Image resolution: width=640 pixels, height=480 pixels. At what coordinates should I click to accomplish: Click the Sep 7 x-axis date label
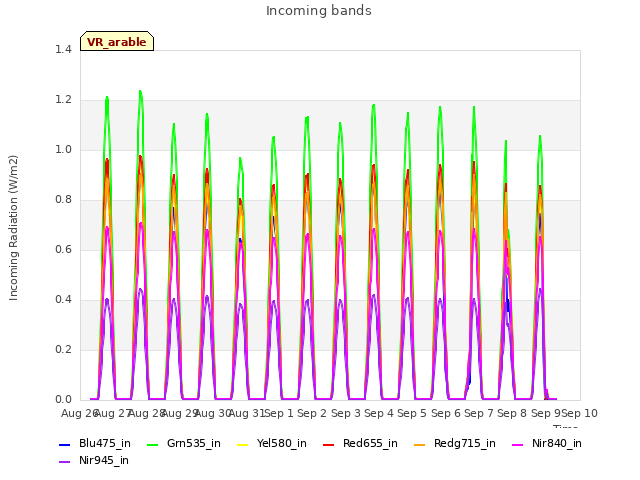(x=479, y=413)
